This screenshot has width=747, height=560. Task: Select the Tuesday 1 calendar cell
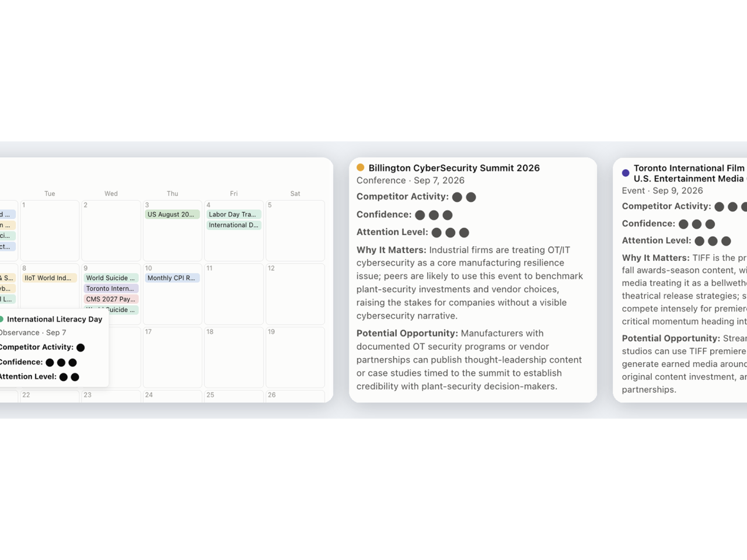(x=50, y=231)
